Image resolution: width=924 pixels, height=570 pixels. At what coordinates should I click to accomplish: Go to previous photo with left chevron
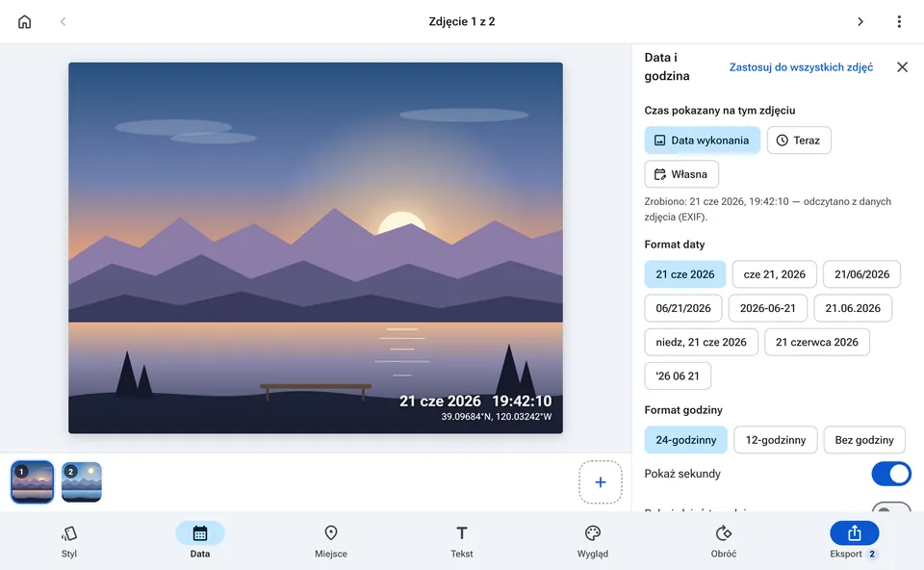(64, 22)
